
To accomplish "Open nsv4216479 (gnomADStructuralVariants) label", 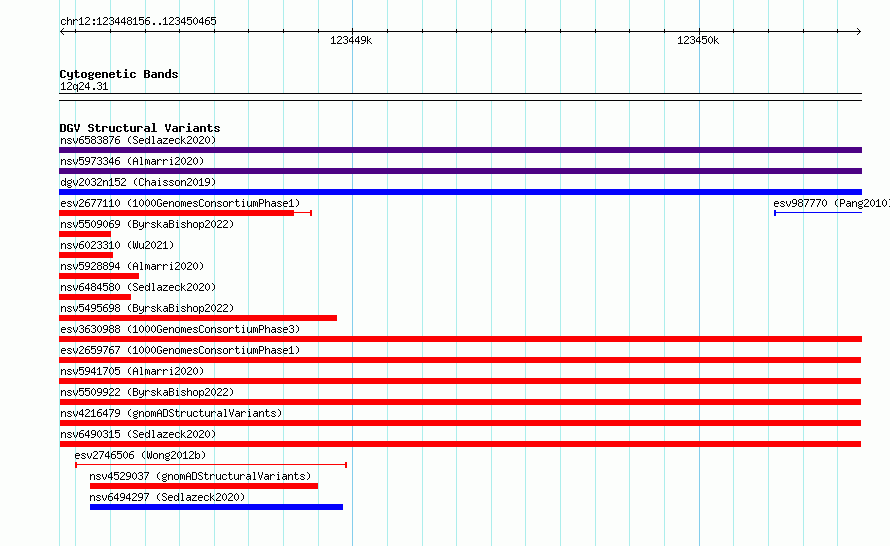I will pos(171,413).
